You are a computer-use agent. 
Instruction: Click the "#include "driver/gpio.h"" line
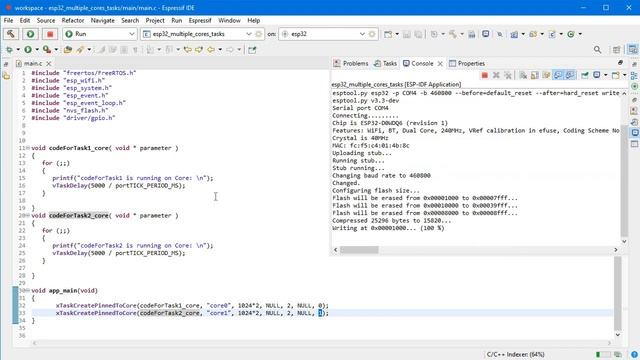tap(73, 118)
